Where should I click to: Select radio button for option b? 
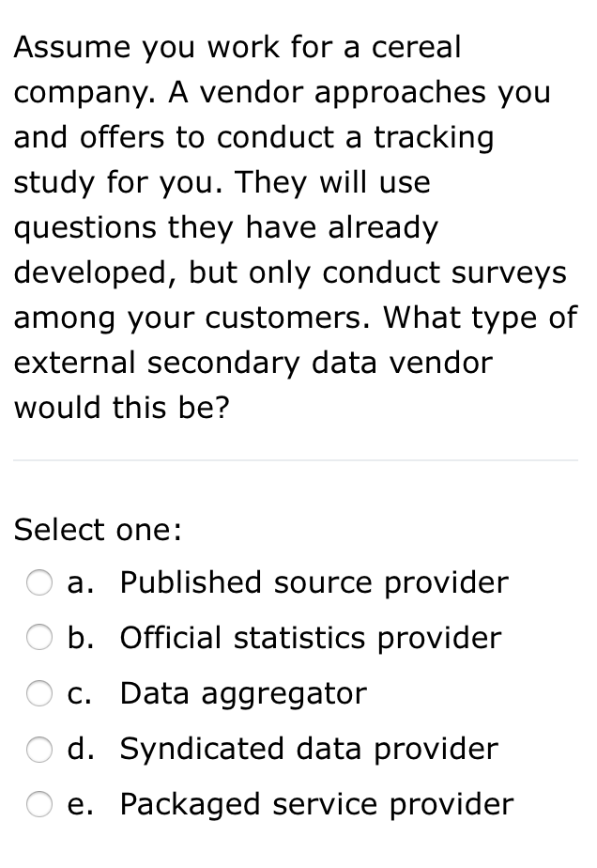[x=40, y=638]
